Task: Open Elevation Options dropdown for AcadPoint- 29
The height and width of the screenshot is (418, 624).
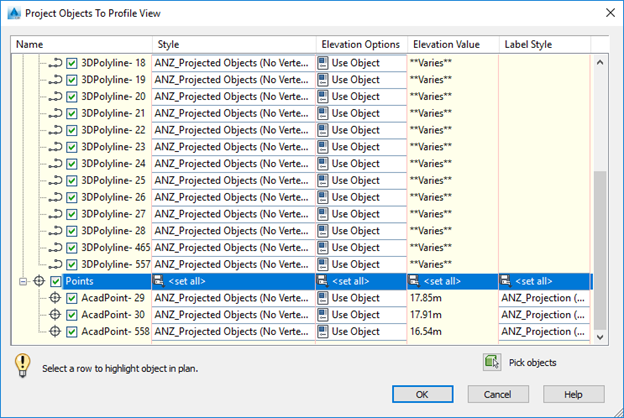Action: (360, 298)
